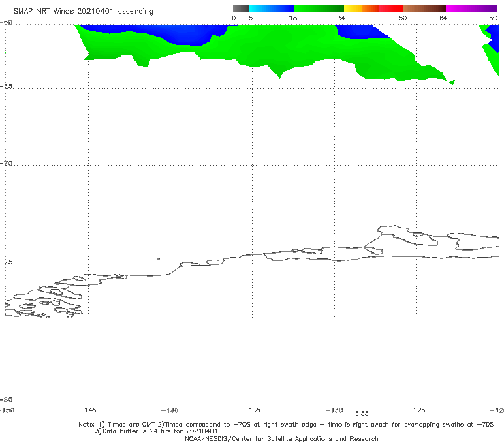Click the latitude label '-65'
504x443 pixels.
tap(6, 86)
